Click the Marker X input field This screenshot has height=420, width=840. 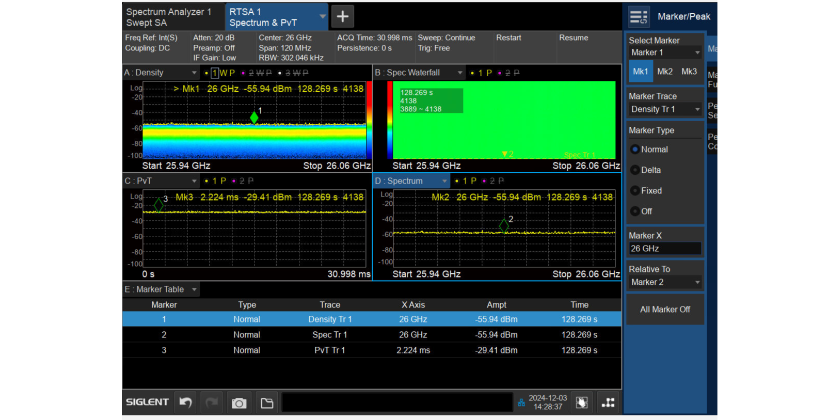[x=664, y=248]
